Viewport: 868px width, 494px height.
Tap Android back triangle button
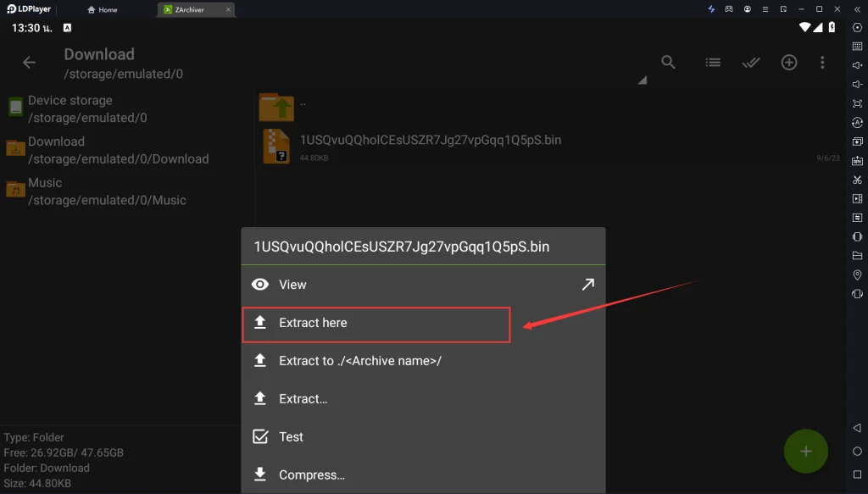(x=857, y=428)
